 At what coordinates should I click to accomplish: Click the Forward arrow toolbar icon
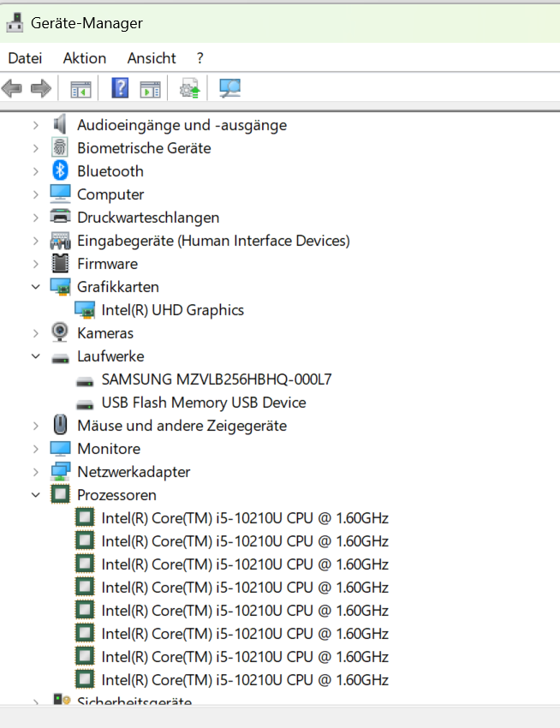pos(41,88)
